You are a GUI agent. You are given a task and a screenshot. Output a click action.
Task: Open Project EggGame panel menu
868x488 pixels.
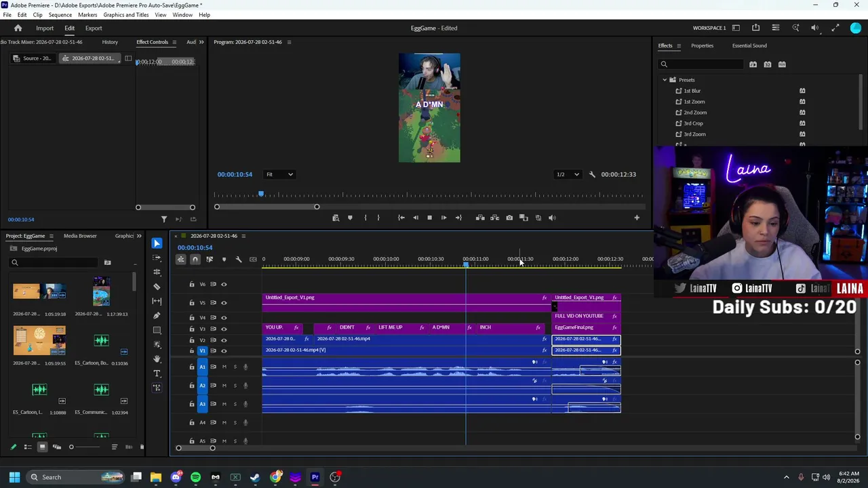(51, 236)
